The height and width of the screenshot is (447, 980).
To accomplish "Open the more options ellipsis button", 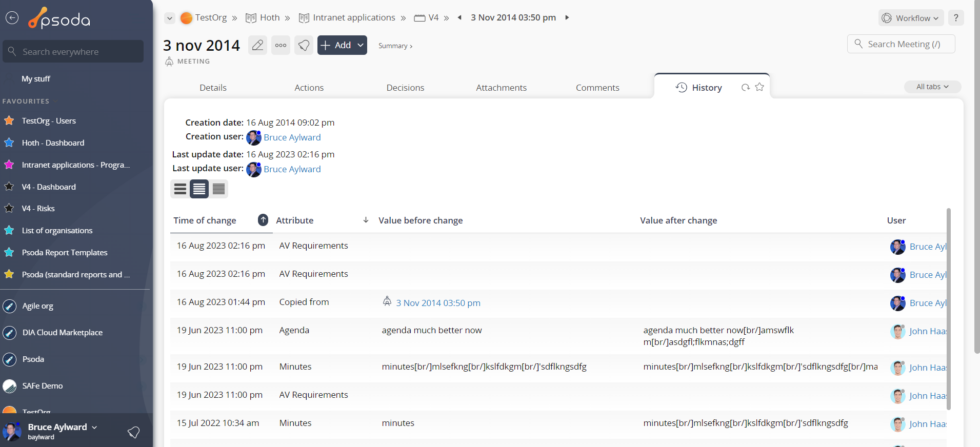I will tap(281, 45).
